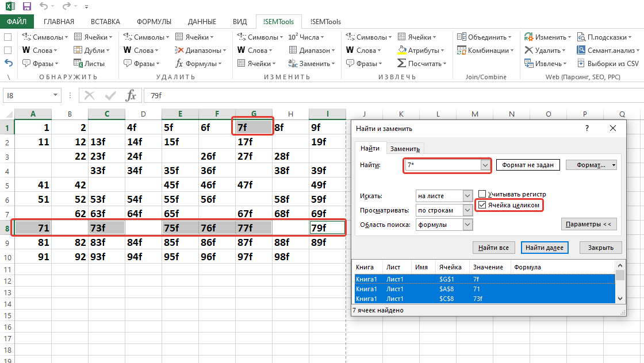Click the Redo arrow icon
Image resolution: width=644 pixels, height=363 pixels.
coord(66,6)
